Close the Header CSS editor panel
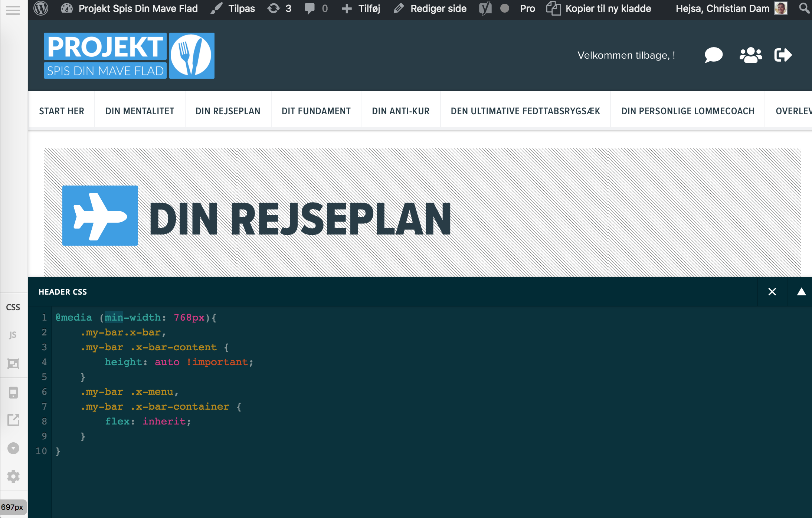The height and width of the screenshot is (518, 812). 772,292
